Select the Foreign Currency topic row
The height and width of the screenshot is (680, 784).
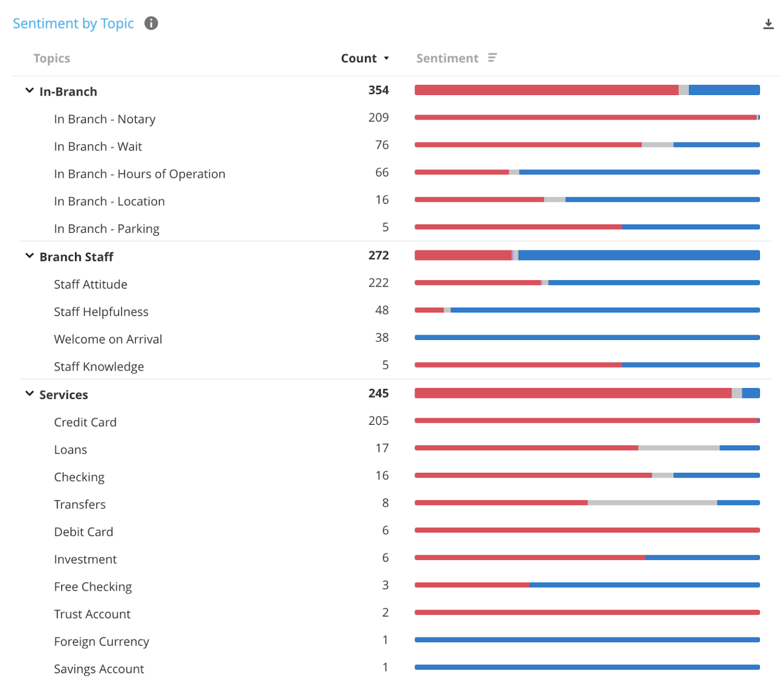(x=101, y=641)
